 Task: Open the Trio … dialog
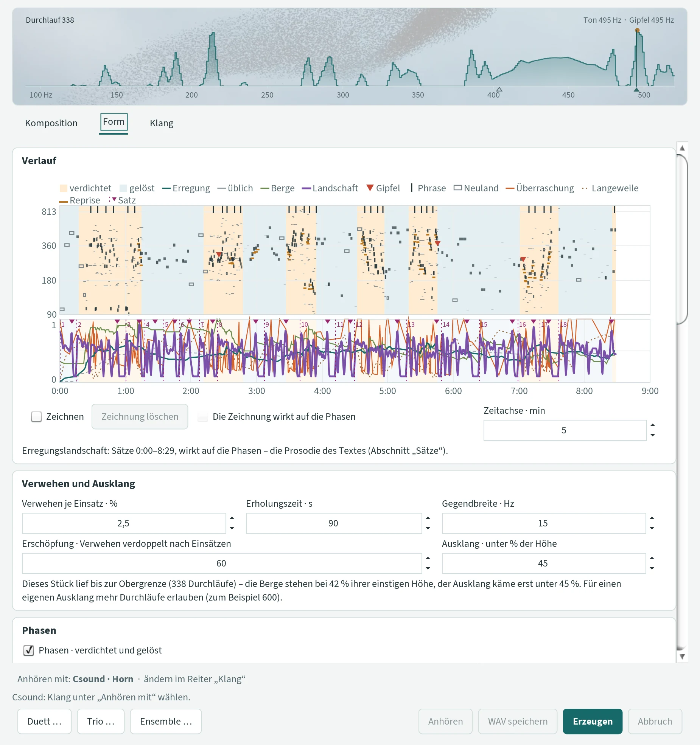(x=101, y=721)
